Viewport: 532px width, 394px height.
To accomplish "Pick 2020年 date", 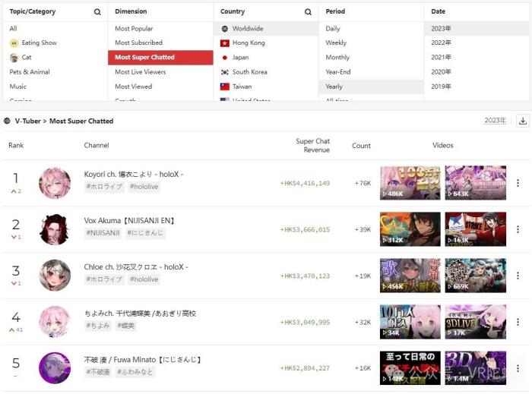I will click(x=441, y=72).
